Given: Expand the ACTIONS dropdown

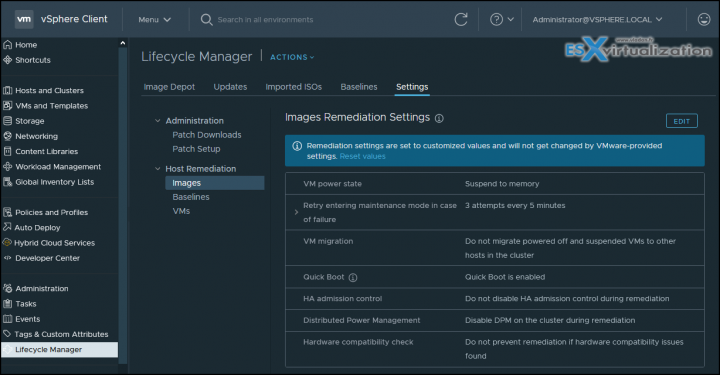Looking at the screenshot, I should pos(292,57).
